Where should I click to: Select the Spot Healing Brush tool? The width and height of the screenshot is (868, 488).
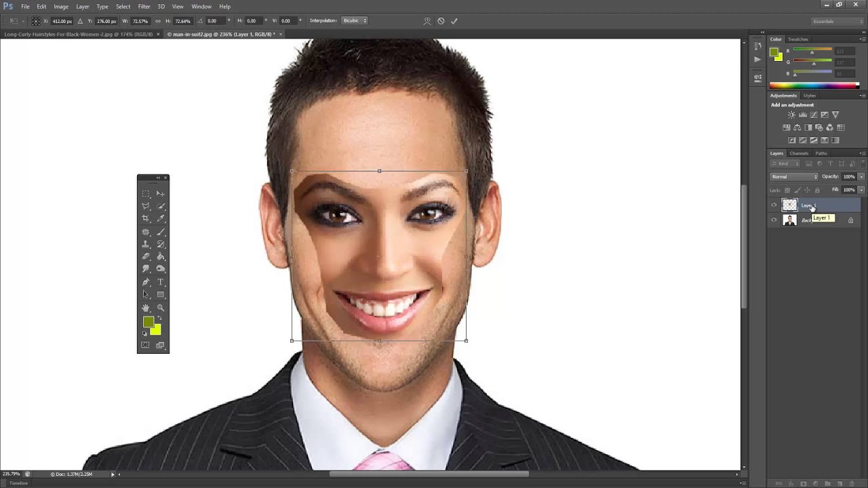click(146, 232)
